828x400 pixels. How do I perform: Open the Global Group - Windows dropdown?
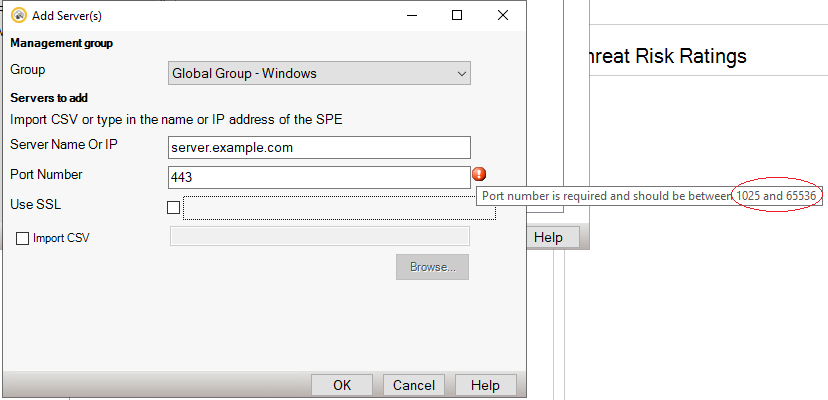320,73
